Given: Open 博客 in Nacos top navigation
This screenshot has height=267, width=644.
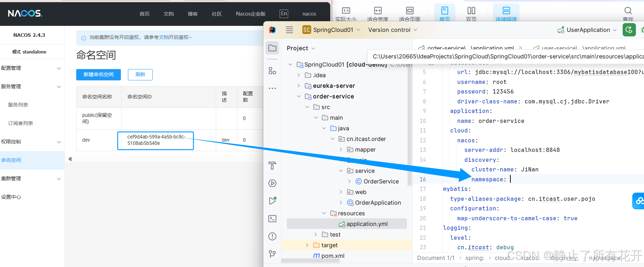Looking at the screenshot, I should [x=192, y=14].
